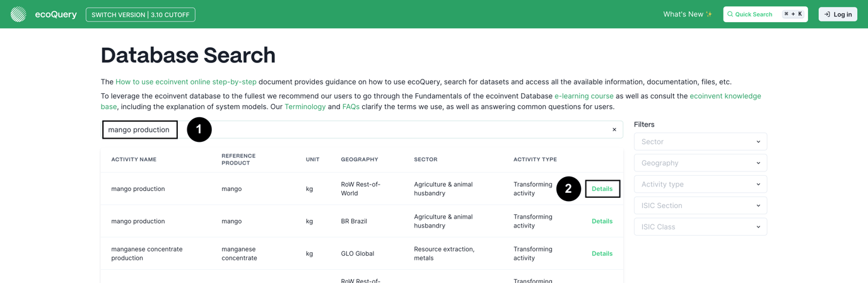Image resolution: width=868 pixels, height=283 pixels.
Task: Expand the Activity type filter
Action: 700,184
